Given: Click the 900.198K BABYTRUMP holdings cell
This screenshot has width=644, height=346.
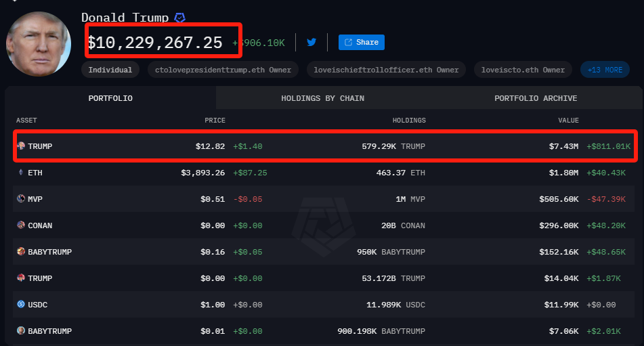Looking at the screenshot, I should (x=381, y=331).
